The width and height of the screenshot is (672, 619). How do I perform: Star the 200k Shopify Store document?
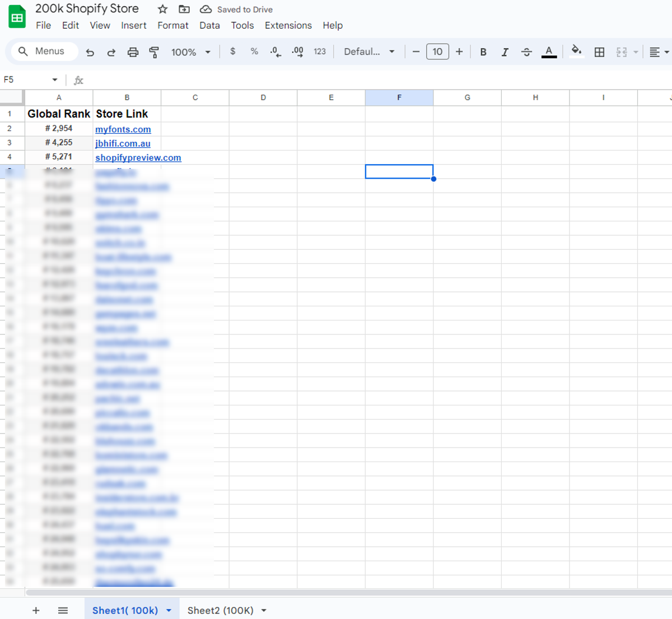click(162, 10)
